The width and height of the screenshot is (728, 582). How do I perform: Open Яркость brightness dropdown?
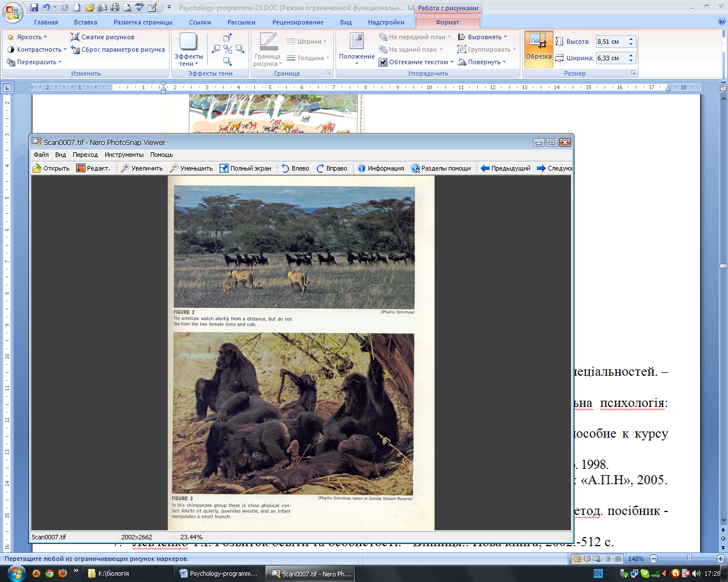pyautogui.click(x=27, y=37)
